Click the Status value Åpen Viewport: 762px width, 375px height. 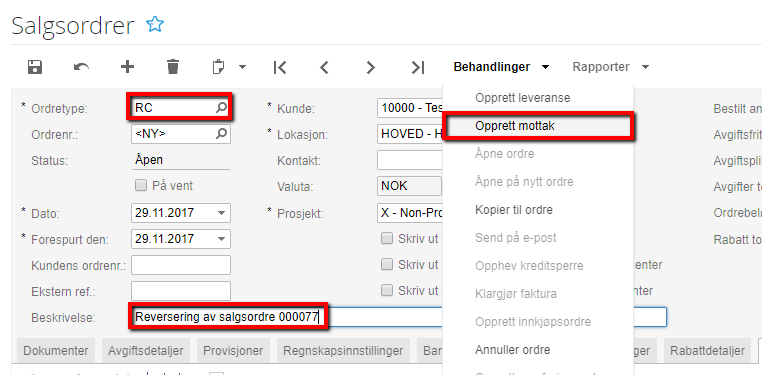(x=149, y=160)
